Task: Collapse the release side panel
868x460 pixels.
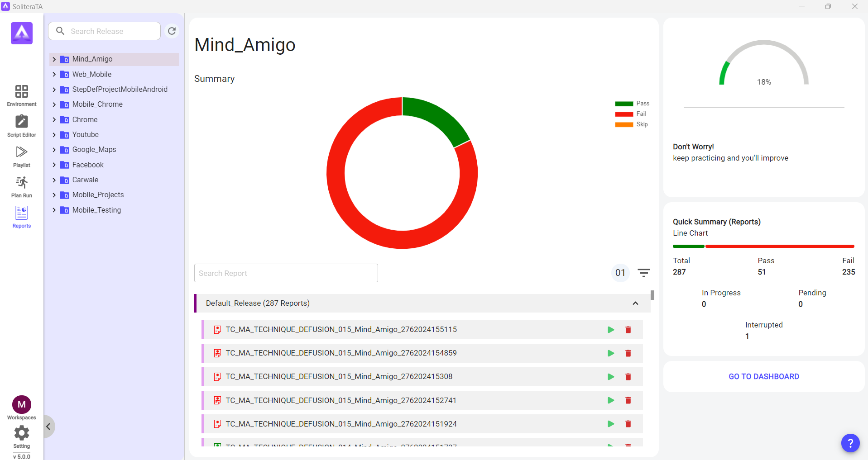Action: [x=48, y=427]
